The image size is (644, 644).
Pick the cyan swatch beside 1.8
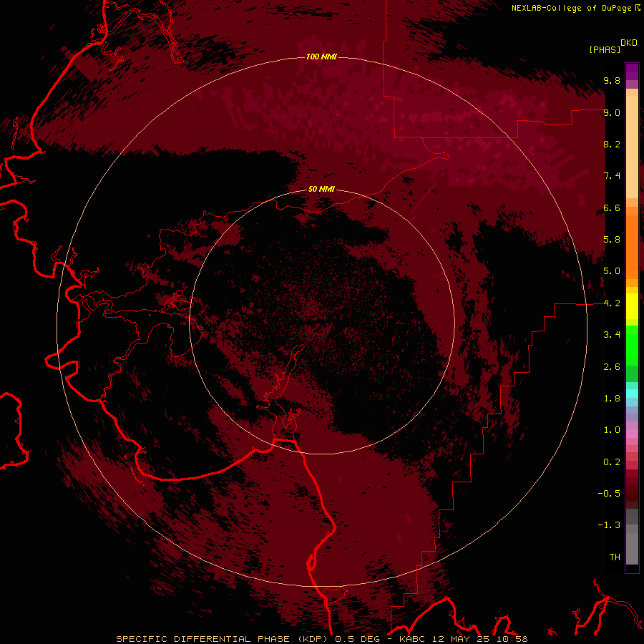[632, 393]
